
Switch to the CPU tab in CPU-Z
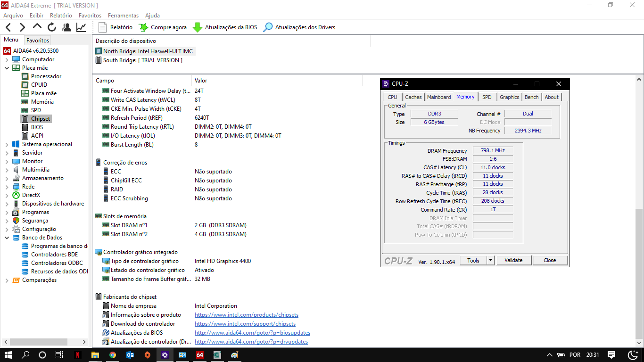(x=393, y=97)
